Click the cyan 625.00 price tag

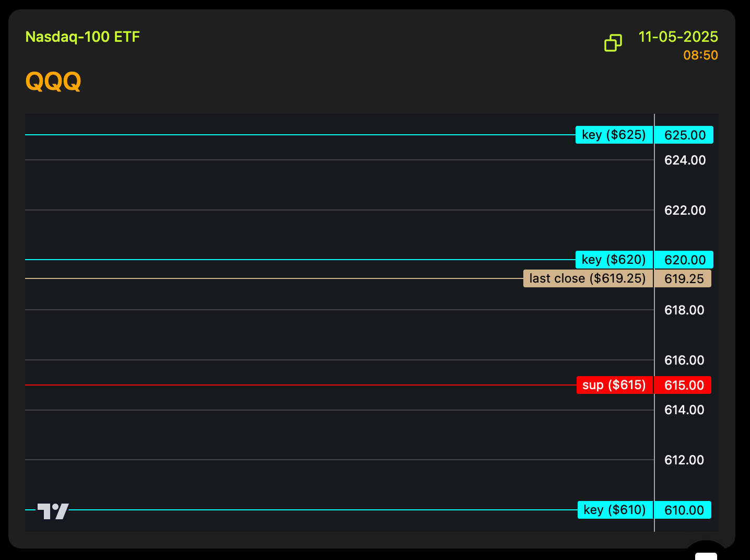click(684, 135)
